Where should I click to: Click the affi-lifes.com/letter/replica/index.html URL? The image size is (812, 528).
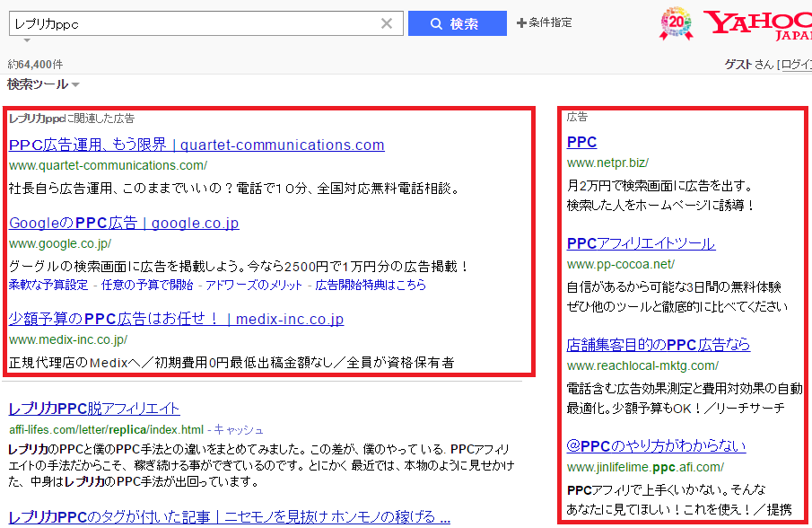[x=106, y=429]
